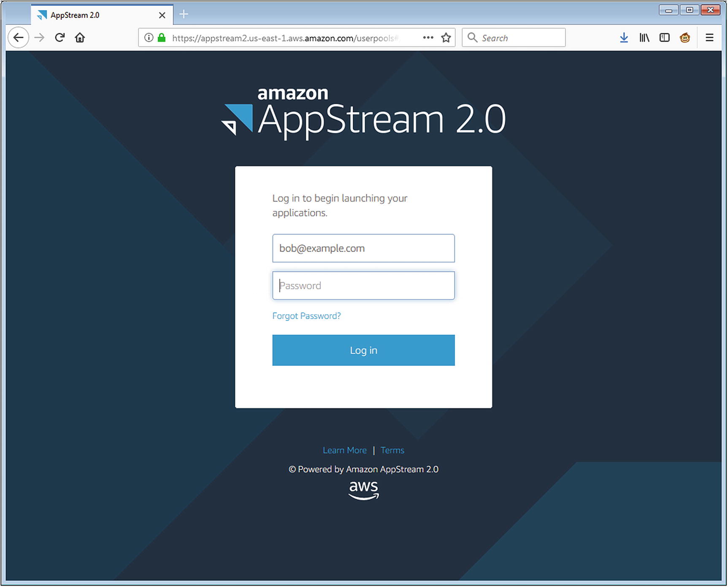
Task: Click the Log in button
Action: [363, 350]
